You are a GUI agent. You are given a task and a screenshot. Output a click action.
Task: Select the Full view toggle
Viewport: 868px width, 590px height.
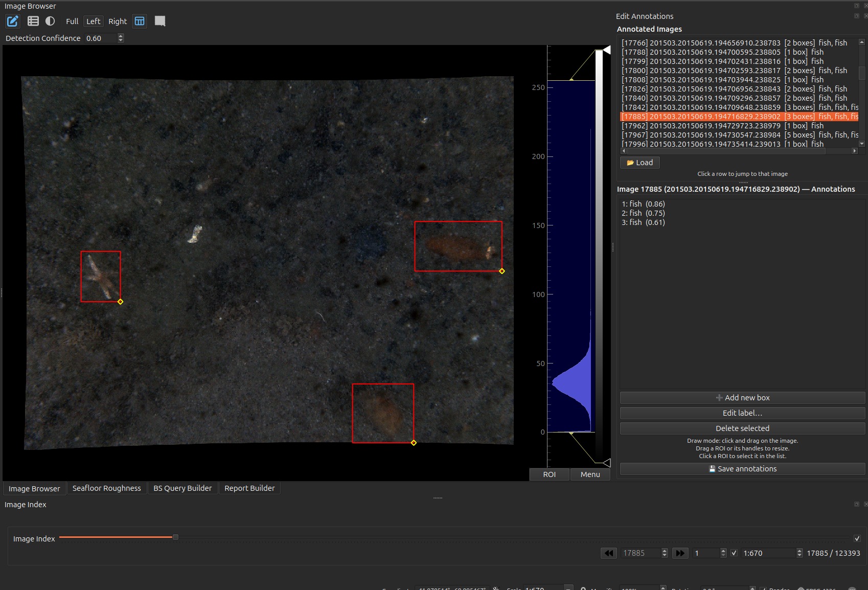(72, 21)
